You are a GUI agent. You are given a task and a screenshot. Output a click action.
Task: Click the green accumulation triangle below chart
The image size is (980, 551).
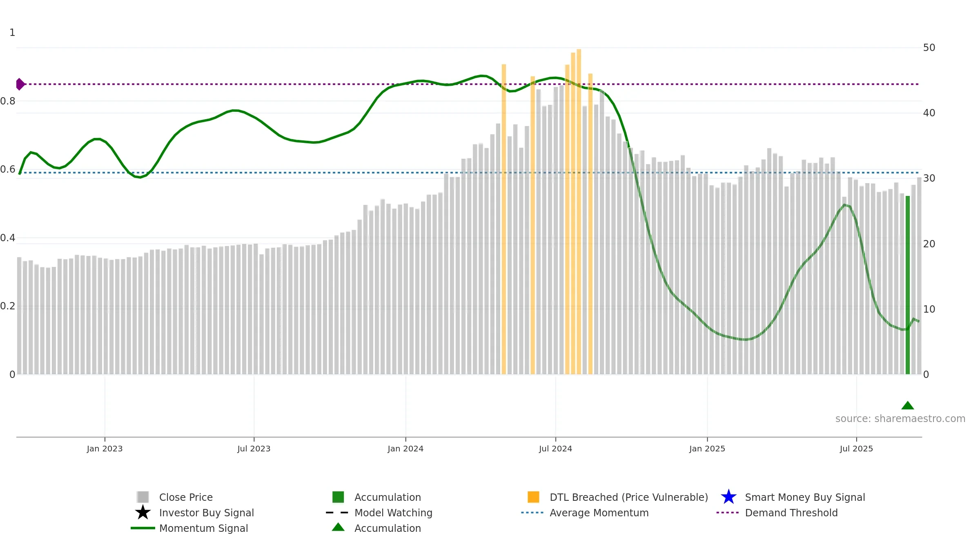point(908,405)
